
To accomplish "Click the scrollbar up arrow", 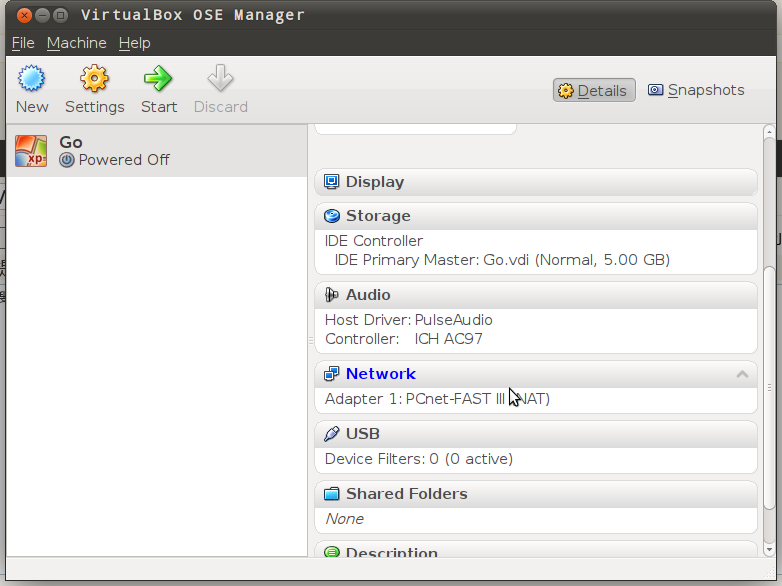I will 770,132.
